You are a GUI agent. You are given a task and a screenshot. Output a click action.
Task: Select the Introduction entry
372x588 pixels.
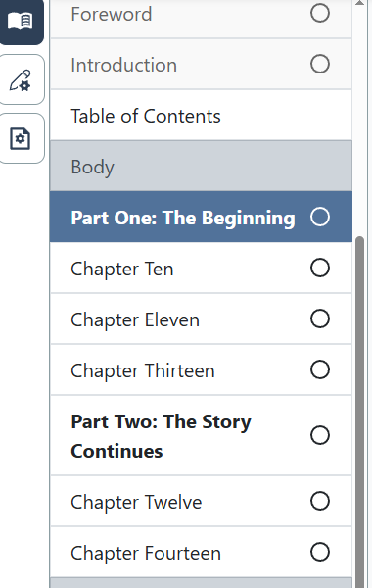(201, 64)
